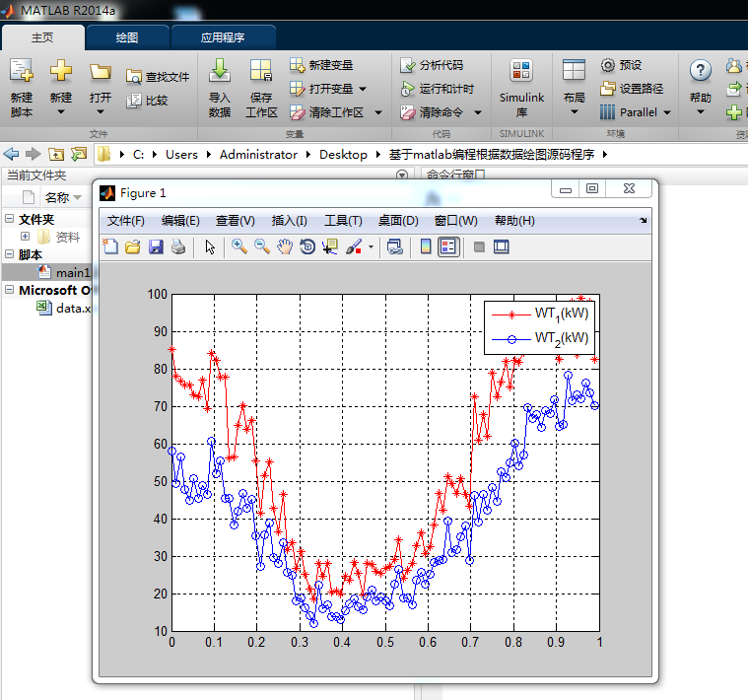Select the Zoom In magnifier tool
The width and height of the screenshot is (748, 700).
click(239, 246)
